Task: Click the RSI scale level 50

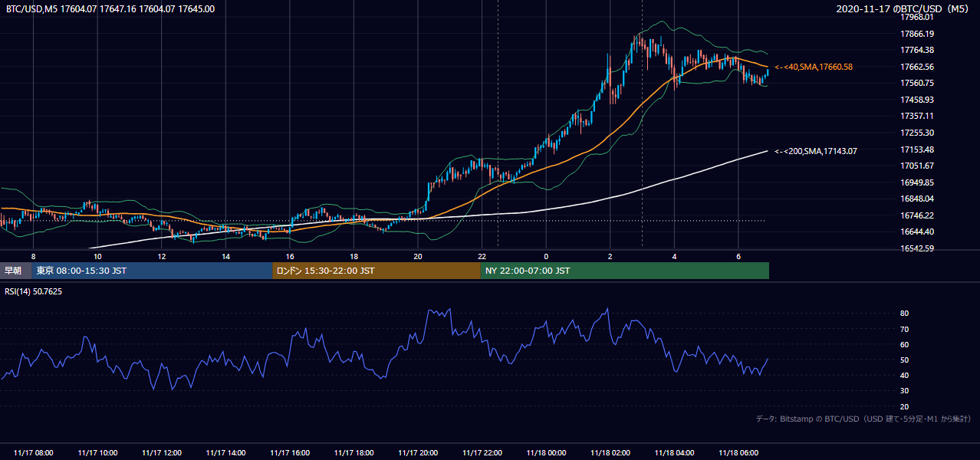Action: (x=904, y=360)
